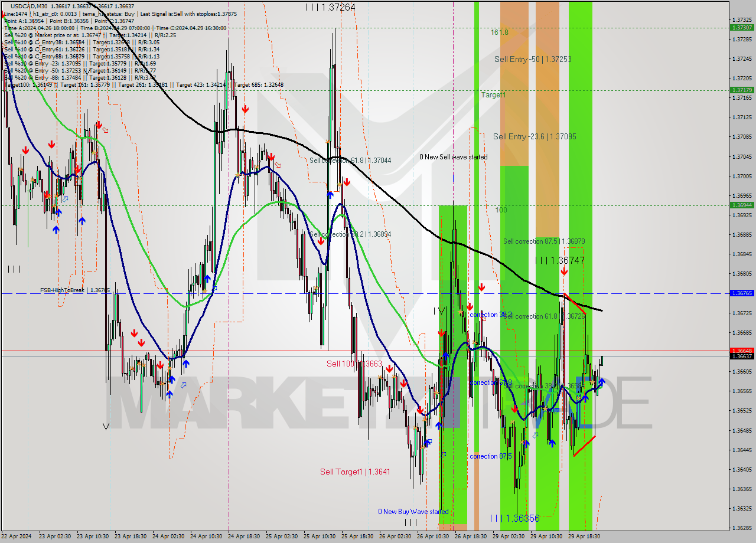Click '26 Apr 02:30' on the time axis
The height and width of the screenshot is (543, 756).
point(395,537)
